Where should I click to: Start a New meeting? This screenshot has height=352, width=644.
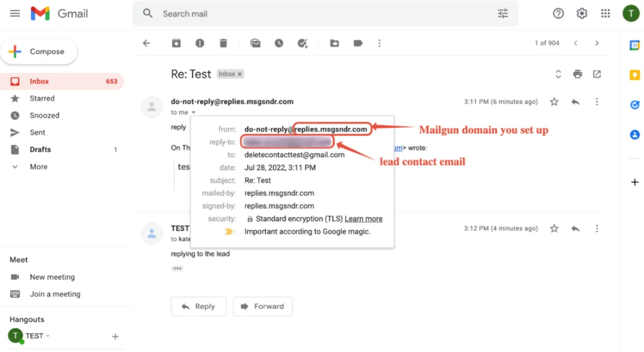point(52,277)
